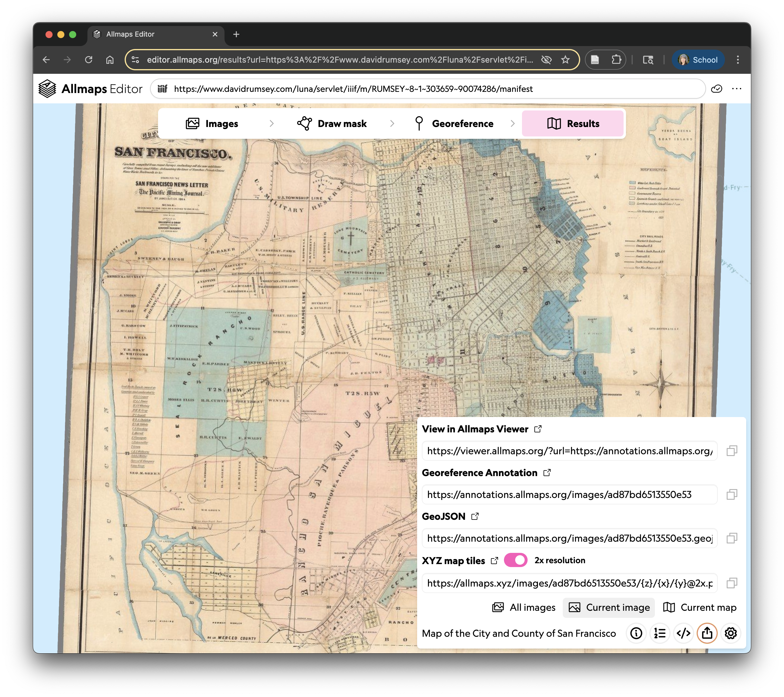
Task: Reload the current page
Action: pyautogui.click(x=89, y=60)
